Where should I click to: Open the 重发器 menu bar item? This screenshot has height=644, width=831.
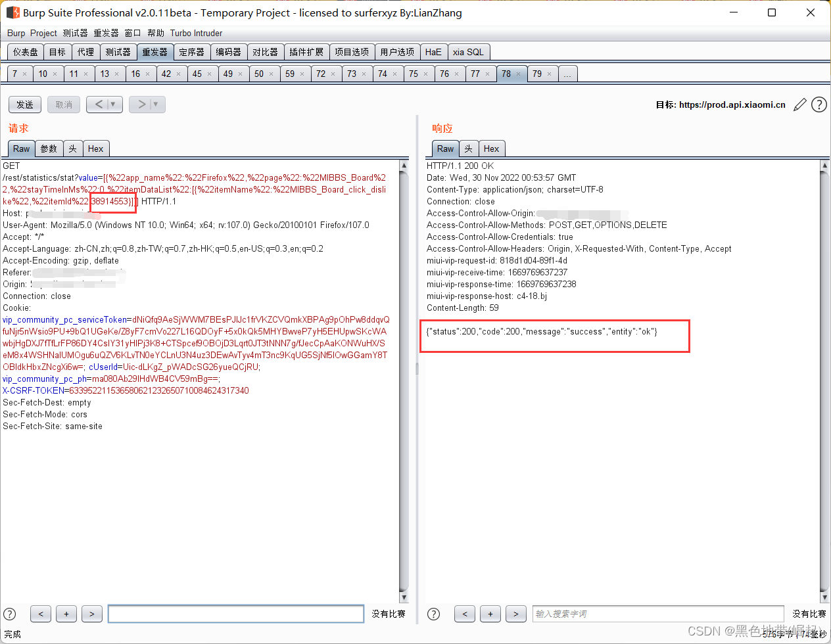106,33
